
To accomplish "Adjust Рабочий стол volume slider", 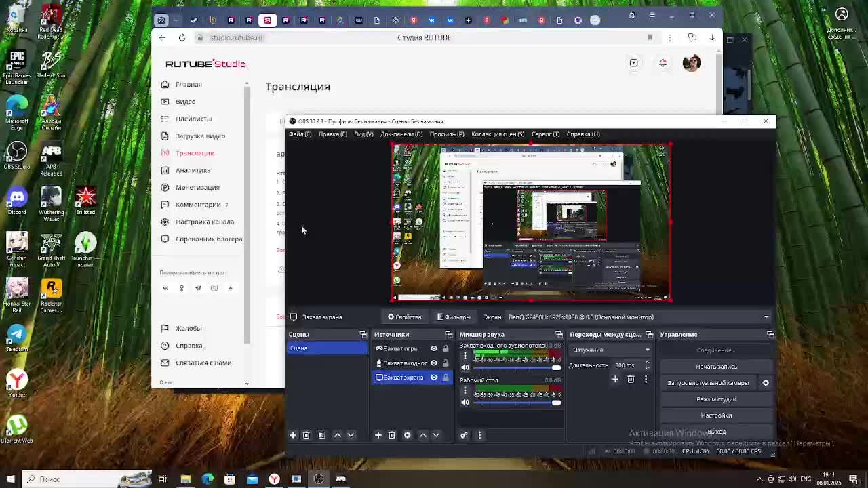I will [x=517, y=403].
